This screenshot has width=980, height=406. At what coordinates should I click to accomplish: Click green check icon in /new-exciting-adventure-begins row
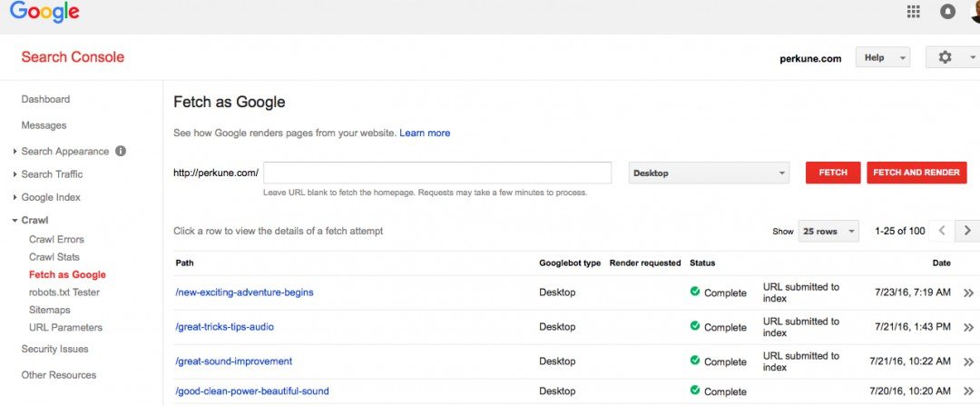click(x=694, y=292)
